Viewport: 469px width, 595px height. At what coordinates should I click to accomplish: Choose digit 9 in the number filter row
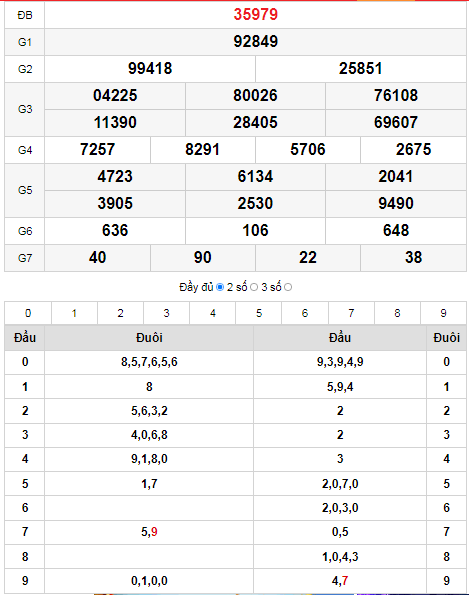coord(443,313)
